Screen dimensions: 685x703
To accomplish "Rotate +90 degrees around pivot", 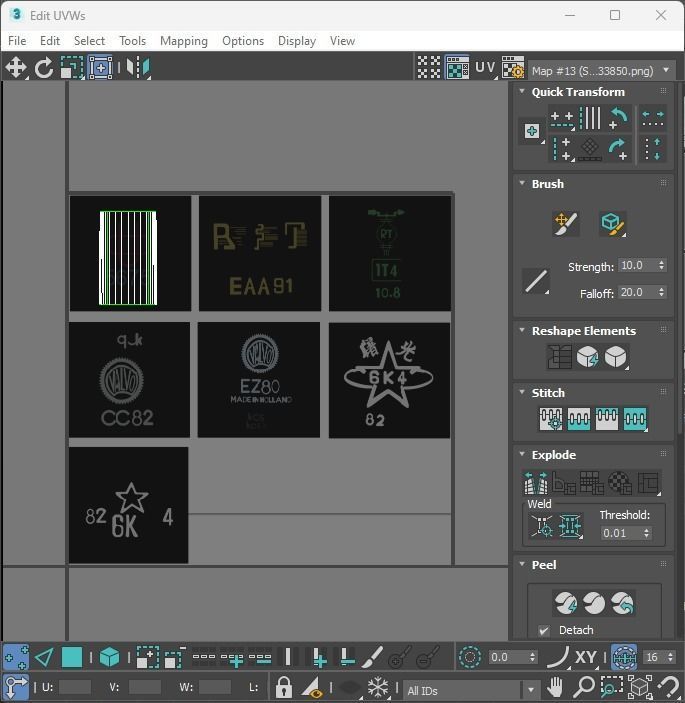I will (619, 149).
